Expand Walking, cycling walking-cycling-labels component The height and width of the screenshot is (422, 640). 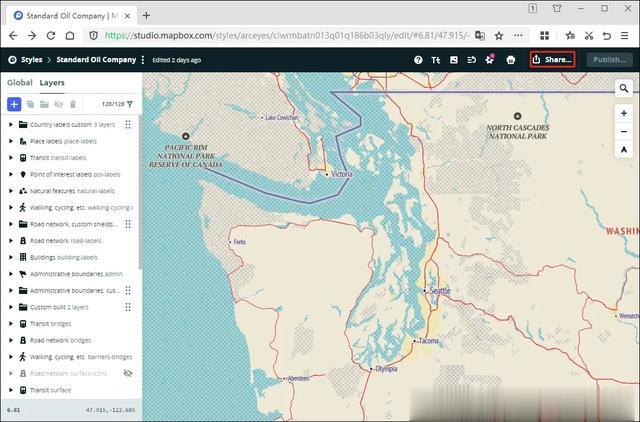[x=11, y=207]
